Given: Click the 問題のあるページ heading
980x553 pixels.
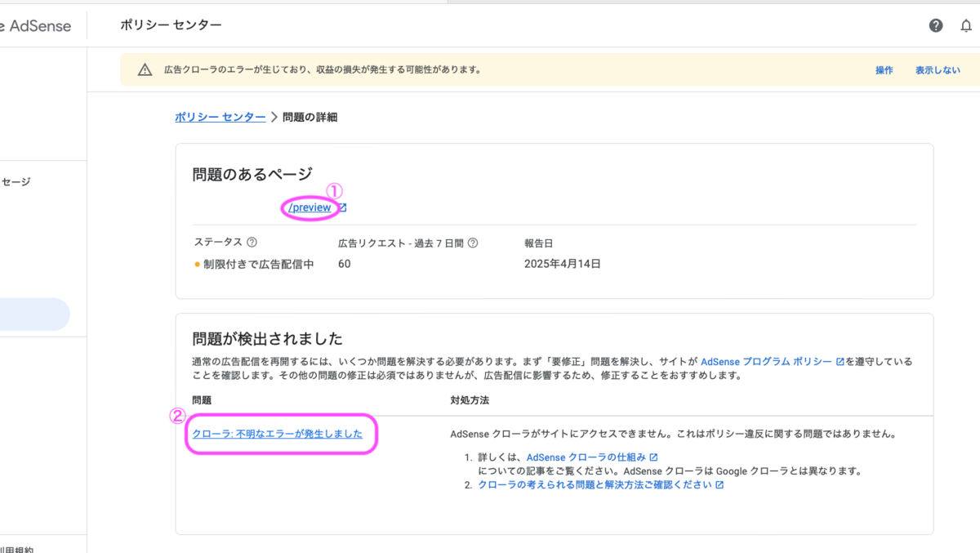Looking at the screenshot, I should click(252, 174).
